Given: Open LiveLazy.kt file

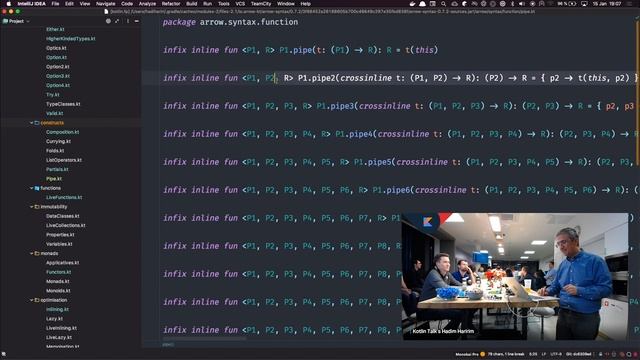Looking at the screenshot, I should [x=59, y=338].
